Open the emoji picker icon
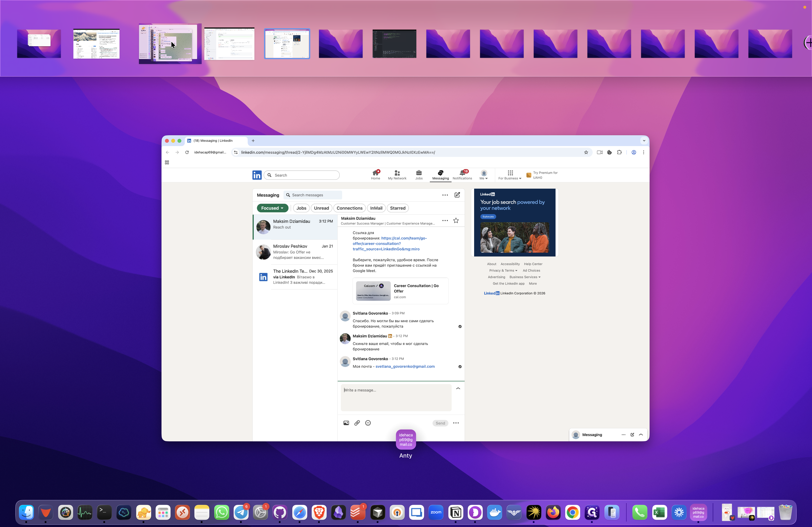The width and height of the screenshot is (812, 527). click(x=368, y=423)
